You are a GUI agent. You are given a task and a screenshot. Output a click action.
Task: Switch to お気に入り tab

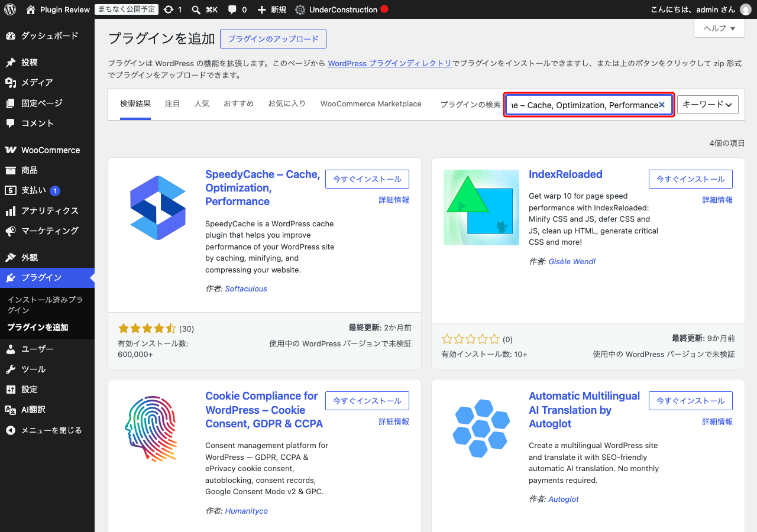click(287, 104)
